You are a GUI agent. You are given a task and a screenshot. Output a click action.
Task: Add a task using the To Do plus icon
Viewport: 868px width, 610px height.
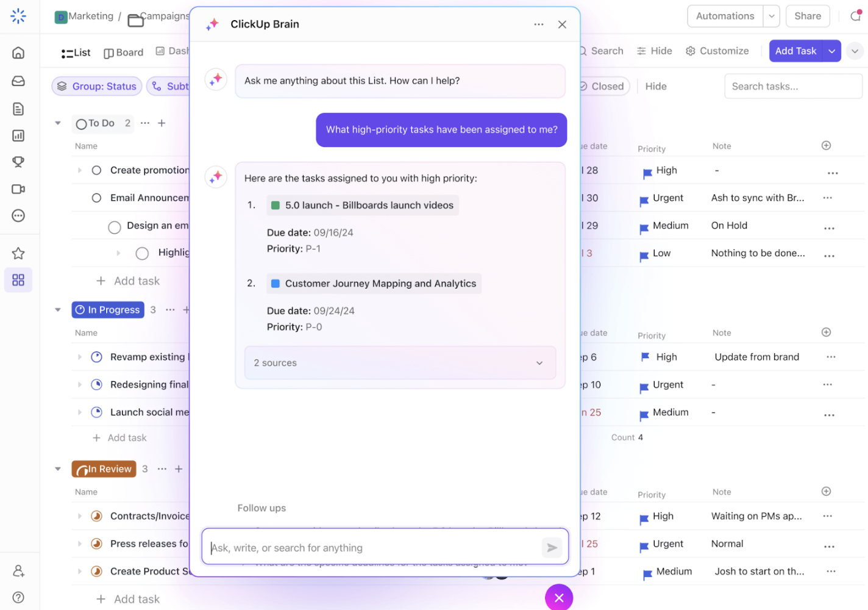[162, 123]
